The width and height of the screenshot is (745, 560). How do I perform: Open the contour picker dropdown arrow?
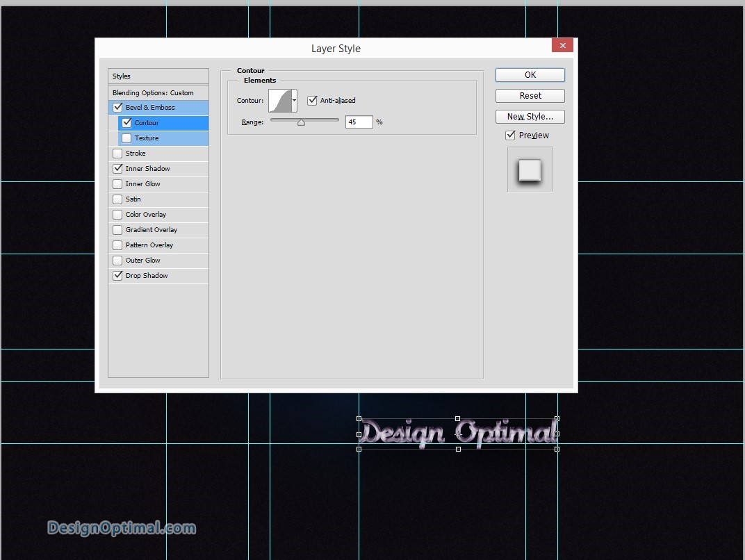(x=295, y=100)
